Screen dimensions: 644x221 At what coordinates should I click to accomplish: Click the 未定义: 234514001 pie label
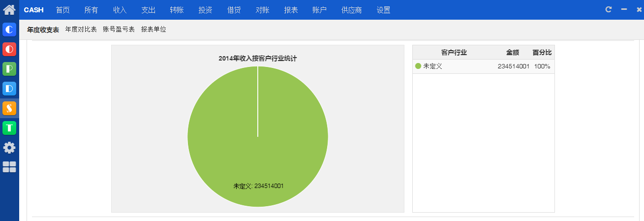tap(258, 186)
